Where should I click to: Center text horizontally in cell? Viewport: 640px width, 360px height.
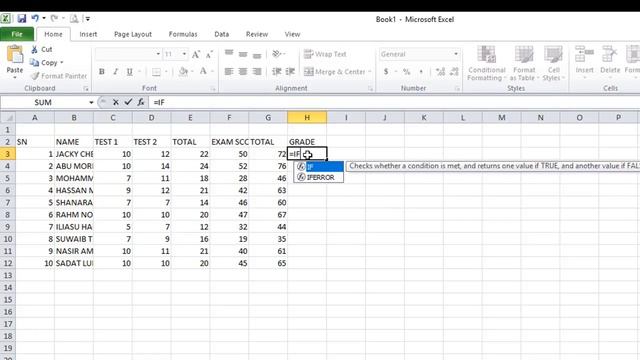point(243,72)
